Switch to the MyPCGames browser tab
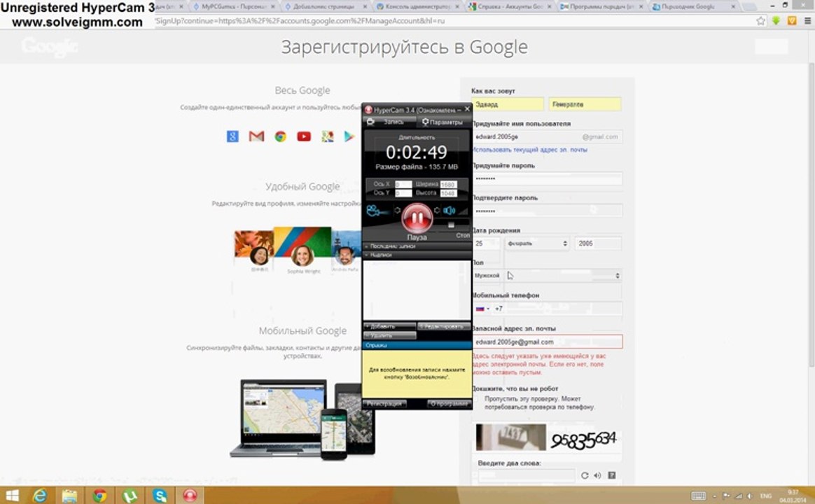 point(233,7)
